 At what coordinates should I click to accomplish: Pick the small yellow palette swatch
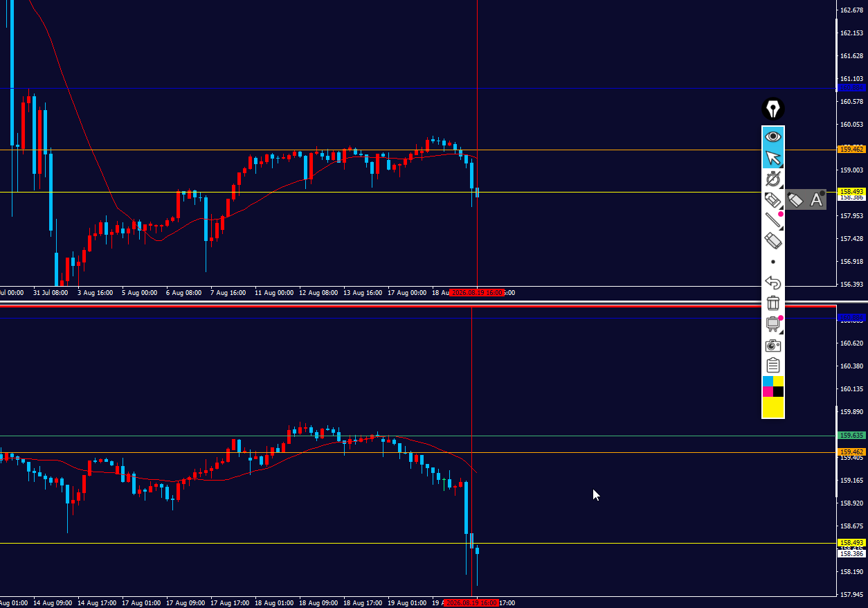click(x=778, y=382)
